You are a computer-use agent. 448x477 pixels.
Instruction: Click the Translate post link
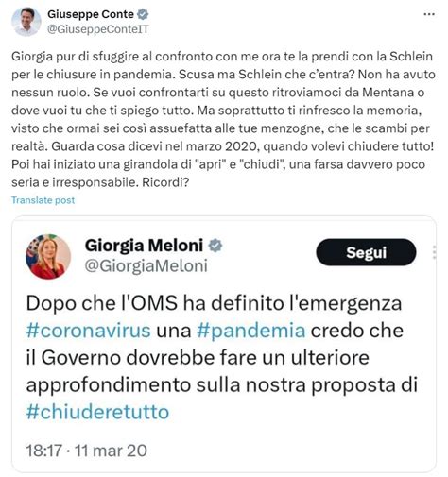pyautogui.click(x=43, y=200)
